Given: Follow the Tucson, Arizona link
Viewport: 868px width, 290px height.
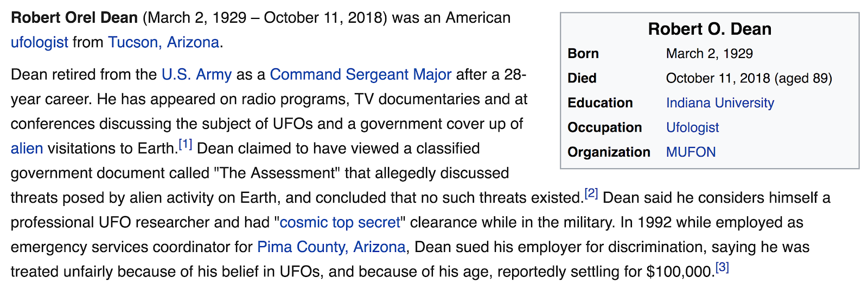Looking at the screenshot, I should coord(163,42).
